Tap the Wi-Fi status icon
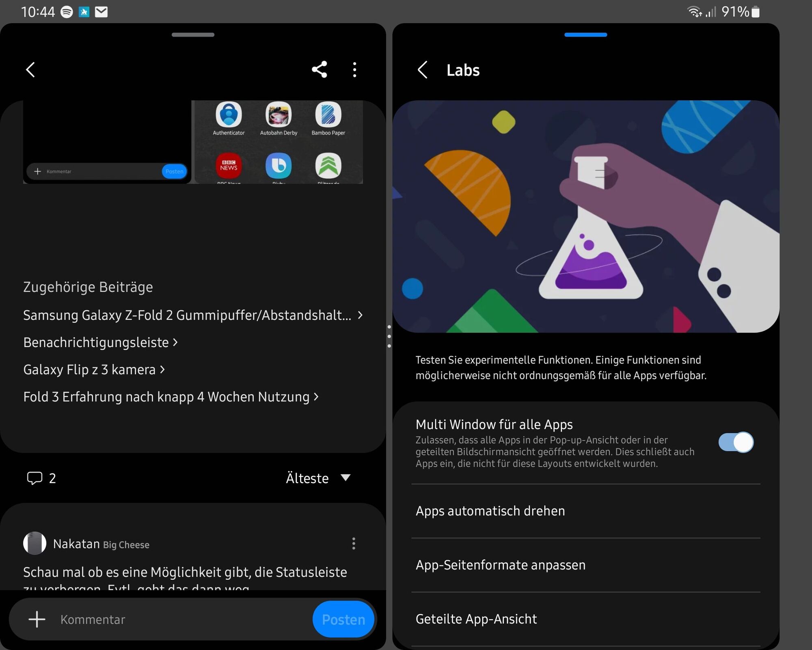The height and width of the screenshot is (650, 812). point(695,12)
